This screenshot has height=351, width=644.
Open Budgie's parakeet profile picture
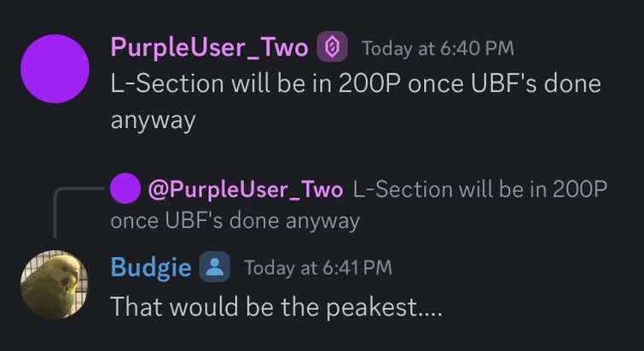[x=54, y=284]
